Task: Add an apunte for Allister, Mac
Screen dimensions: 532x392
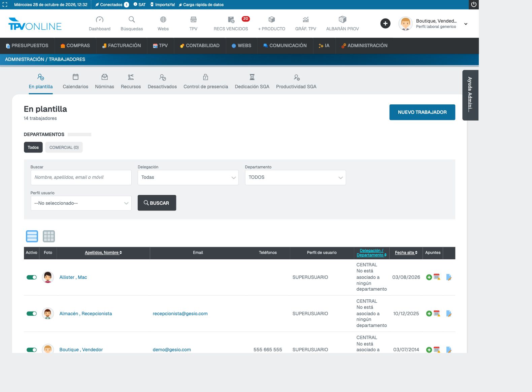Action: pyautogui.click(x=429, y=277)
